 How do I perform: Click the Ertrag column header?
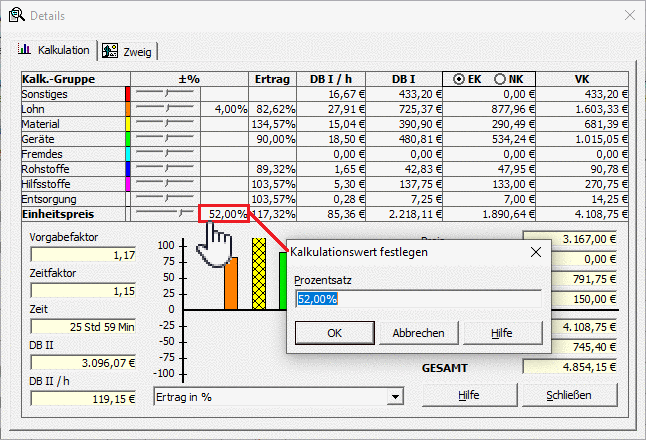(272, 79)
